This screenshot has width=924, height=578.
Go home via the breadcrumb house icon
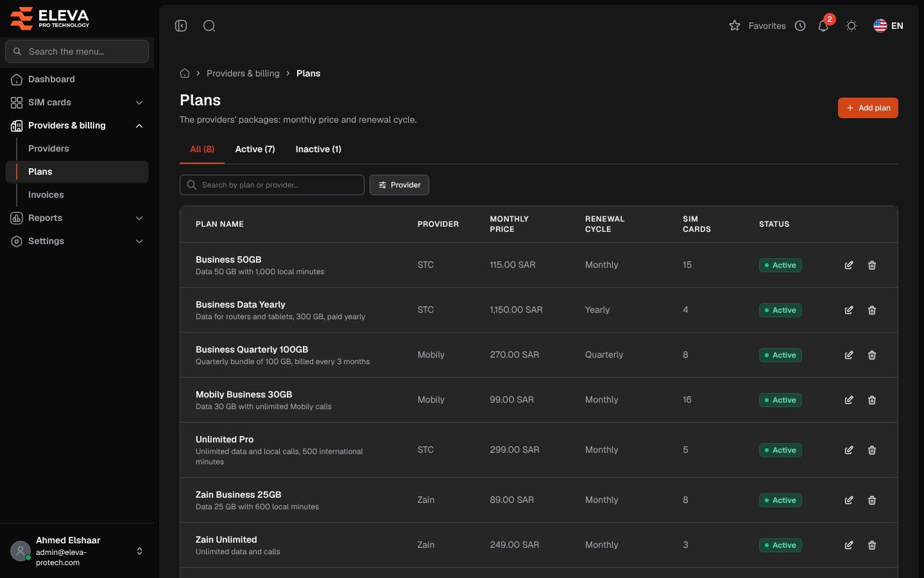point(185,73)
